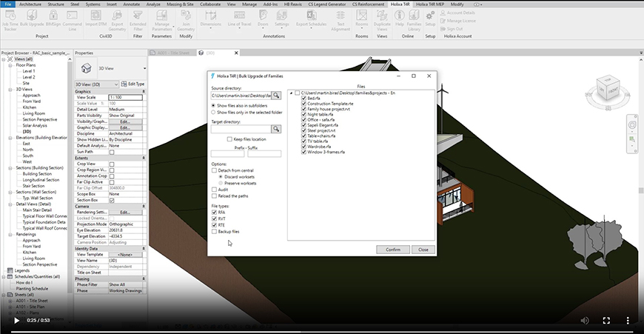Viewport: 644px width, 334px height.
Task: Check Keep files location
Action: 229,139
